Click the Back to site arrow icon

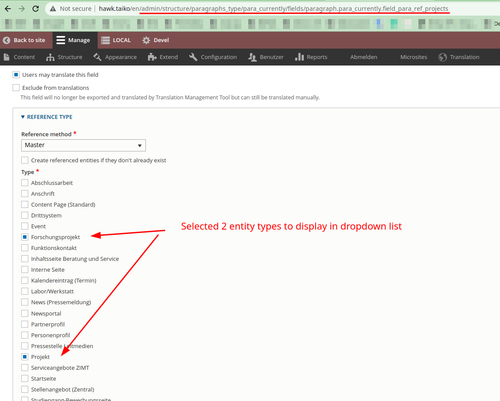(x=6, y=40)
